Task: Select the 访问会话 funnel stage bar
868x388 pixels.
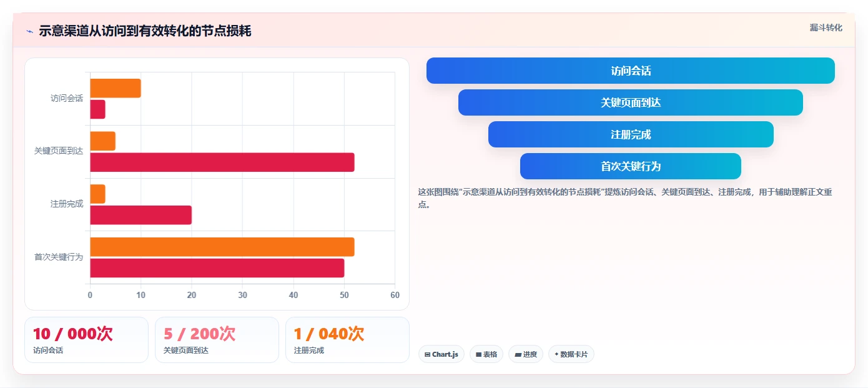Action: pos(631,71)
